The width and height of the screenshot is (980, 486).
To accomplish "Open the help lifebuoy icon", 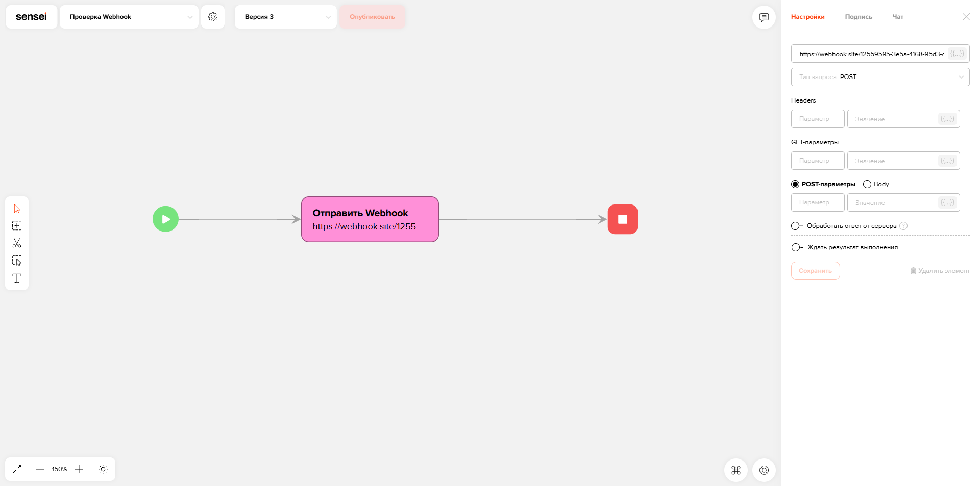I will pos(764,470).
